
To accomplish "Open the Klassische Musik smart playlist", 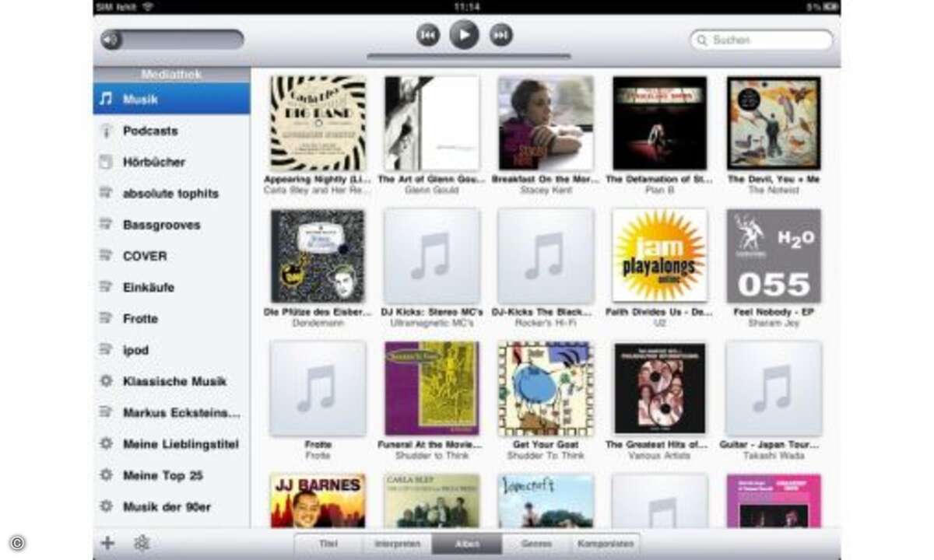I will pyautogui.click(x=171, y=381).
